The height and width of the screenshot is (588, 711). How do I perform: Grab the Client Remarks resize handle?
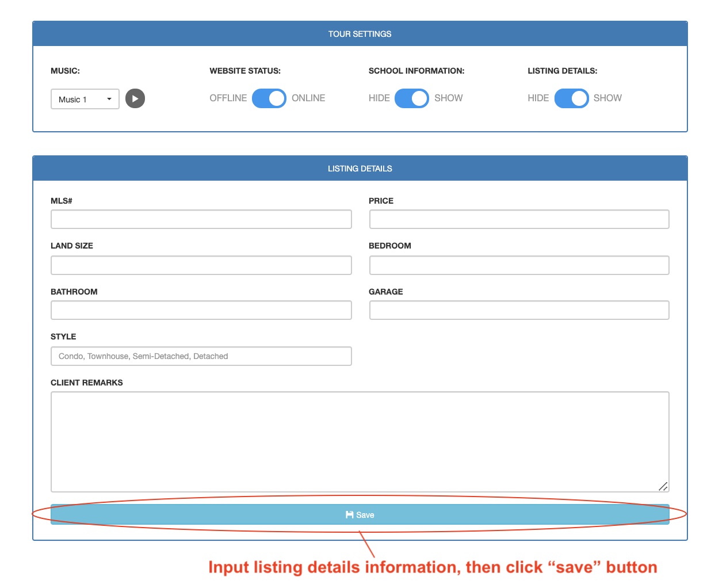coord(663,487)
